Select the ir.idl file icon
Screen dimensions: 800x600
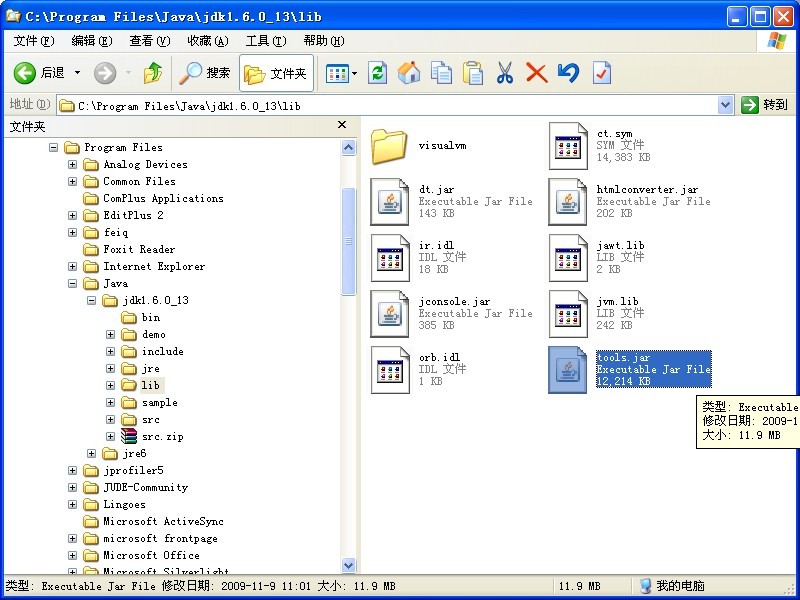point(390,258)
